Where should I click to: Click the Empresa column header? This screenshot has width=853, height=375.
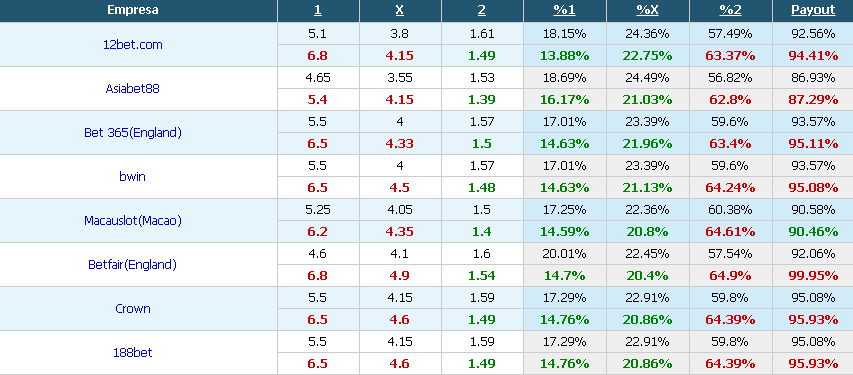click(x=133, y=10)
